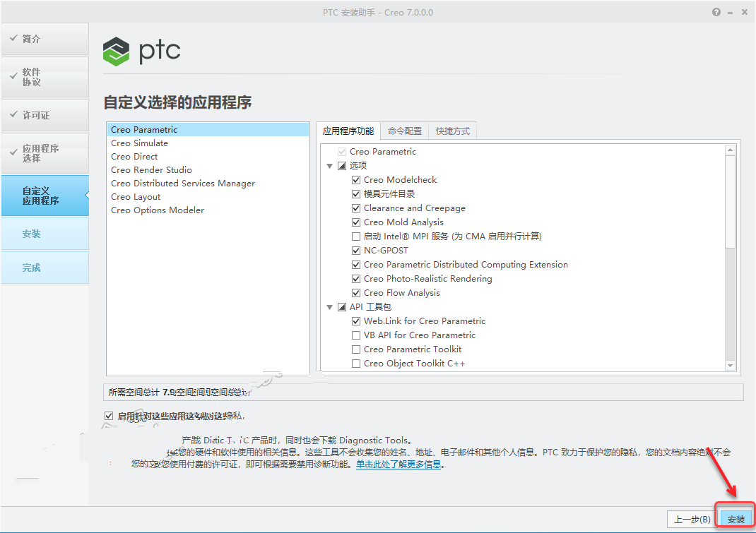Viewport: 756px width, 533px height.
Task: Switch to the 命令配置 tab
Action: click(x=405, y=131)
